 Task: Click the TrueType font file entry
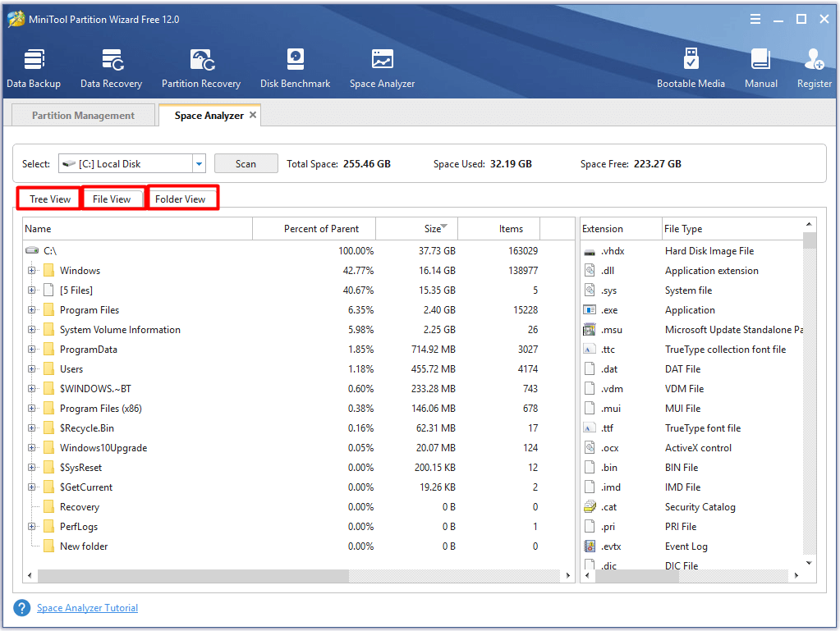pos(703,428)
